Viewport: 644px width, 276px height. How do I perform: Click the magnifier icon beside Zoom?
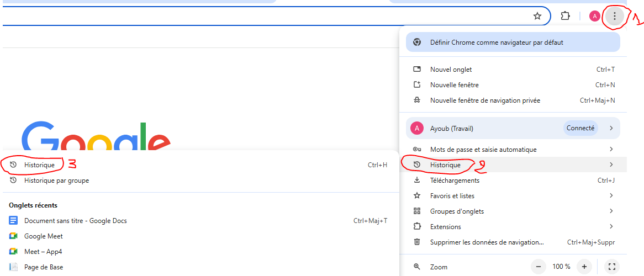(x=417, y=267)
